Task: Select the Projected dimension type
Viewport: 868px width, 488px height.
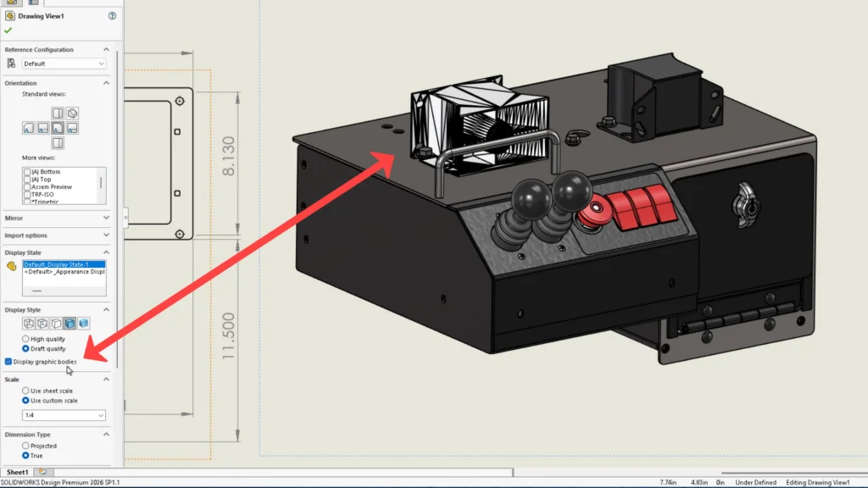Action: (x=25, y=446)
